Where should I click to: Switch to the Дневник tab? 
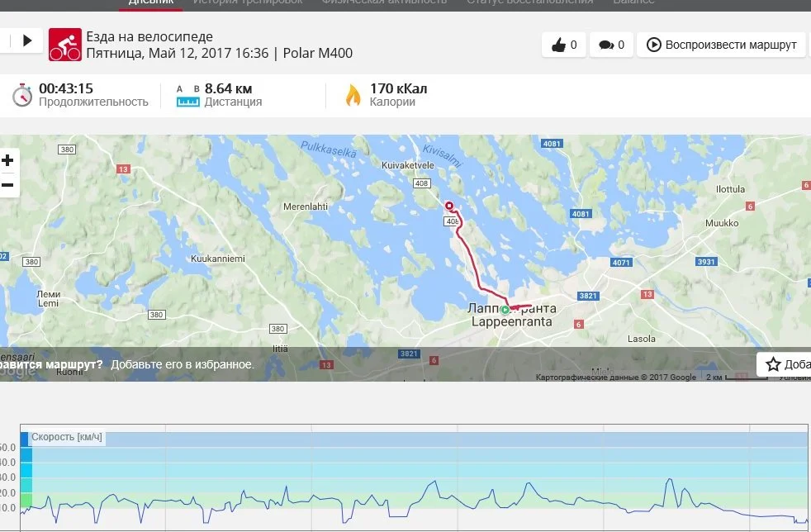pyautogui.click(x=151, y=2)
